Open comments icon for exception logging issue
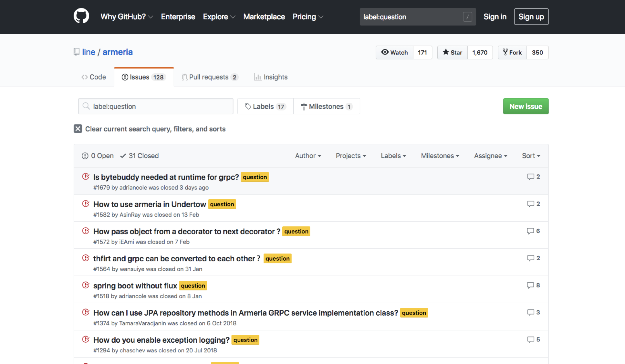This screenshot has width=625, height=364. coord(530,339)
